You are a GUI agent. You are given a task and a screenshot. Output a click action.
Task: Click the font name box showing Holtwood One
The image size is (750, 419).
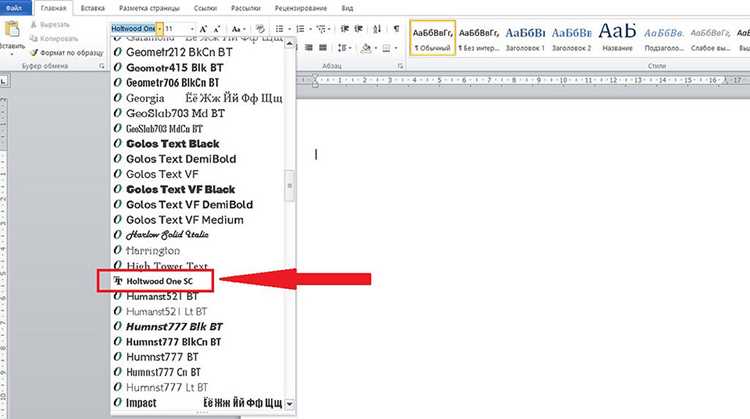coord(133,29)
